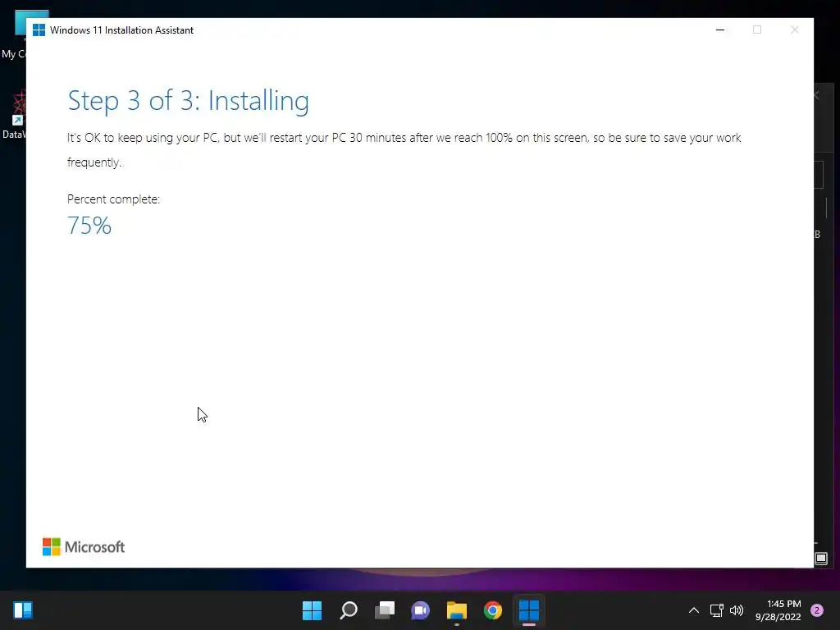Launch Teams Chat from the taskbar
The width and height of the screenshot is (840, 630).
click(x=421, y=609)
